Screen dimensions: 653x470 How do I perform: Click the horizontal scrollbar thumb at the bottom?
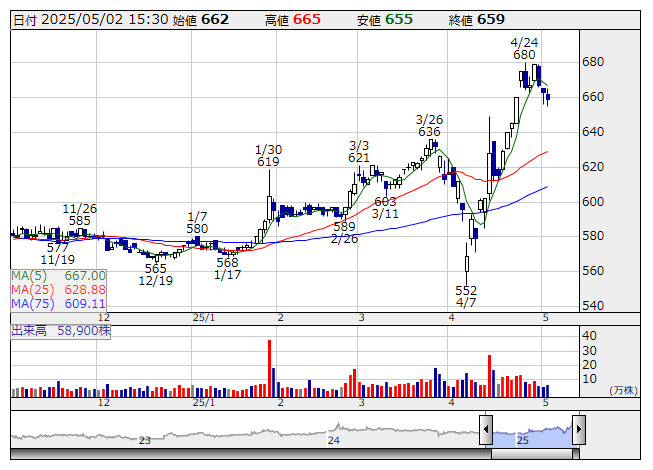(x=532, y=454)
